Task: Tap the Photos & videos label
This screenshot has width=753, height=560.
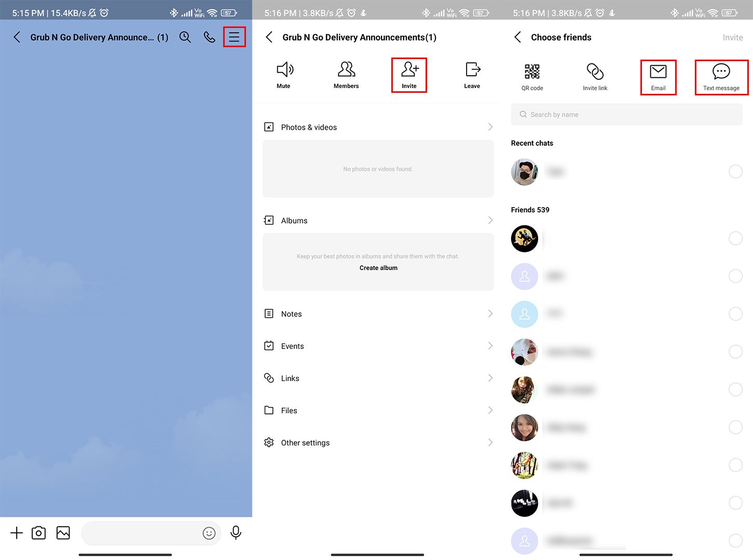Action: click(x=309, y=127)
